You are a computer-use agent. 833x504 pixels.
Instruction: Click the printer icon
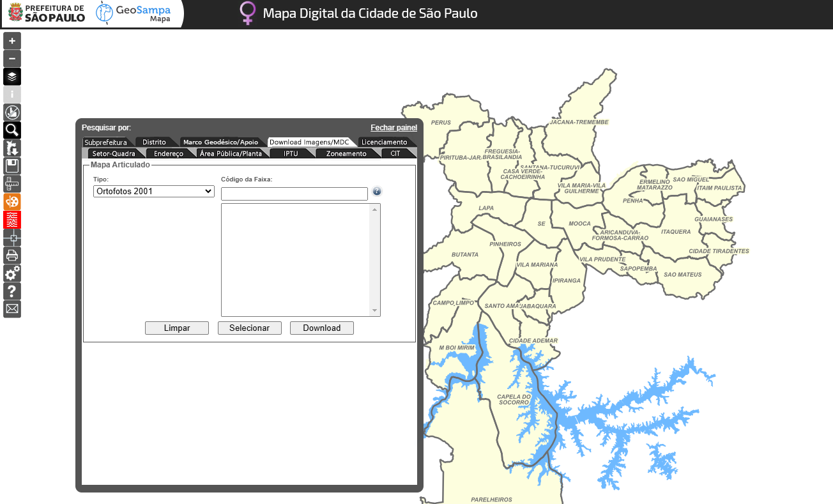(12, 256)
